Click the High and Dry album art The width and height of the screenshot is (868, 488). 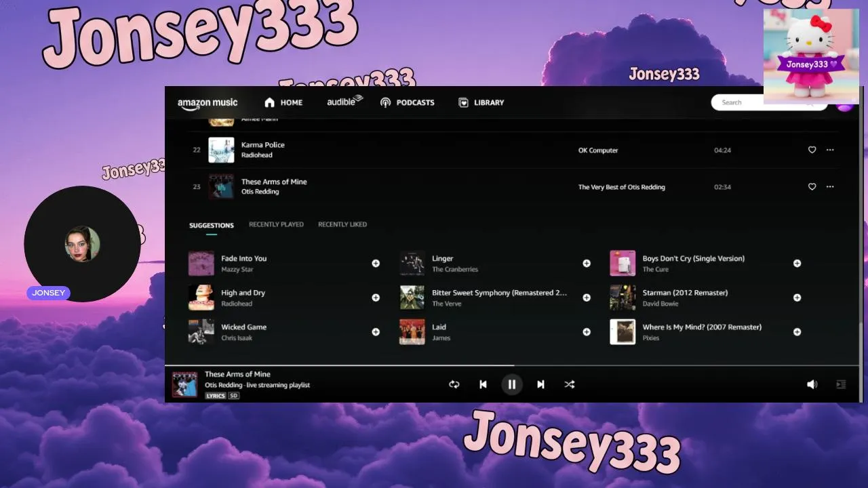(x=201, y=298)
